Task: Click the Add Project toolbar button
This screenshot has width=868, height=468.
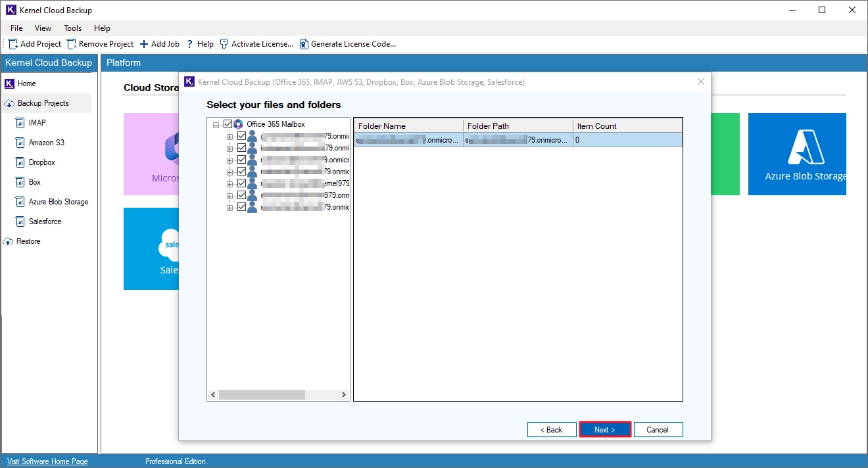Action: coord(35,44)
